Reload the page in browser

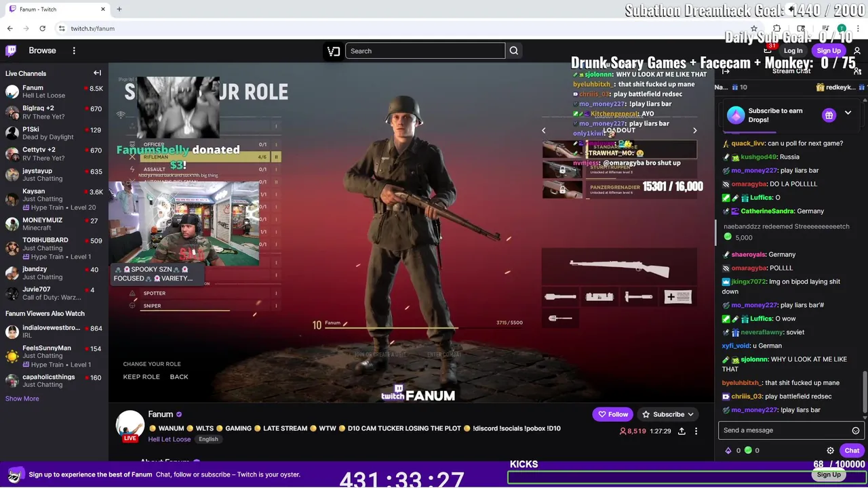click(x=42, y=28)
